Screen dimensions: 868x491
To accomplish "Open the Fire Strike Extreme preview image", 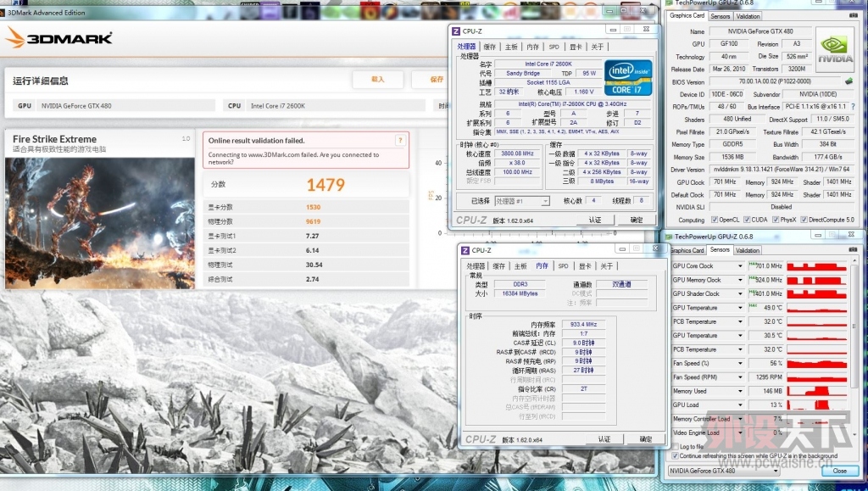I will click(x=100, y=223).
